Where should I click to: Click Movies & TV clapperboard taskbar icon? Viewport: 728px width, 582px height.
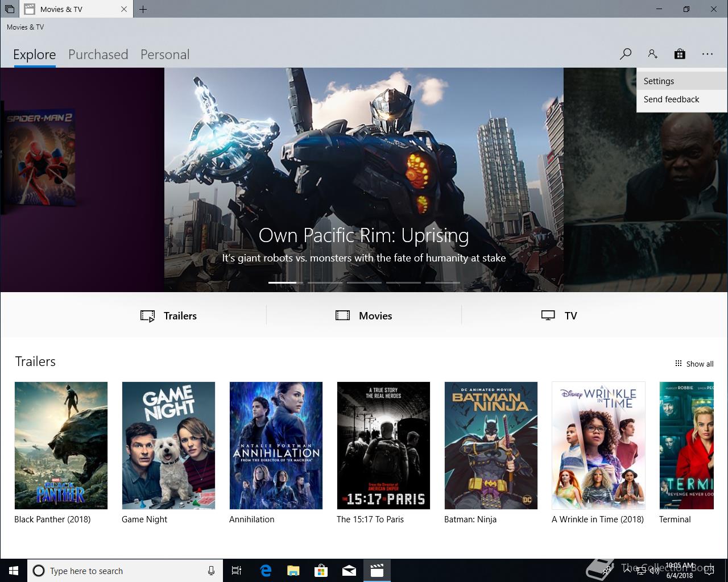point(377,571)
